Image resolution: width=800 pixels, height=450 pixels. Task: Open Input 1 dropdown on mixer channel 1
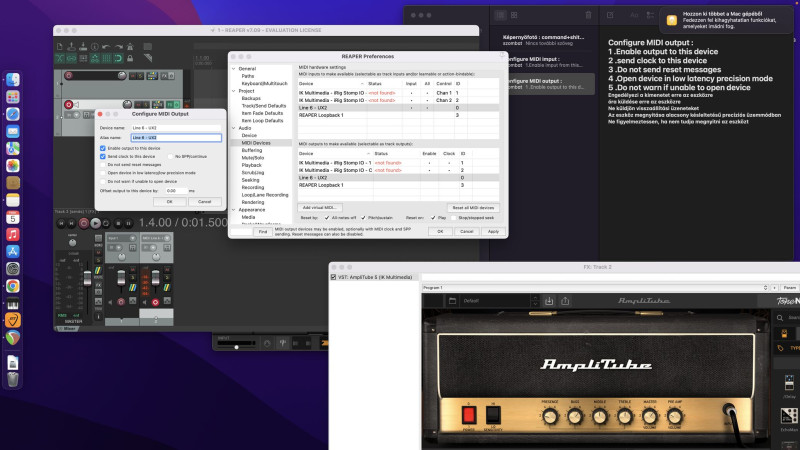tap(121, 238)
